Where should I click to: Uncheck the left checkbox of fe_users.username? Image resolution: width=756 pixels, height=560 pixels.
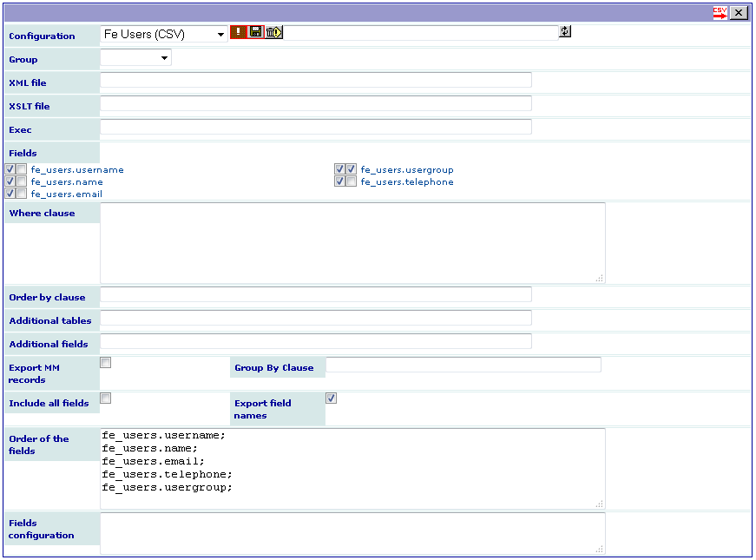[10, 168]
